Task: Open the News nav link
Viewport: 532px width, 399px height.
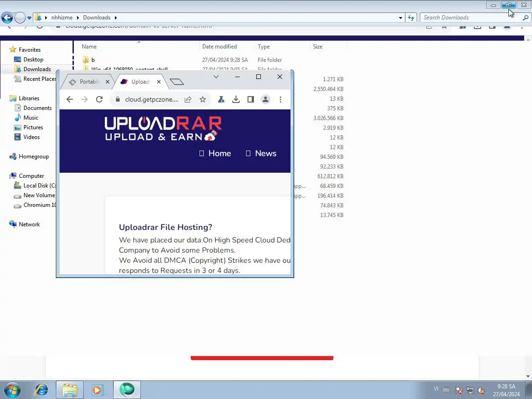Action: coord(261,153)
